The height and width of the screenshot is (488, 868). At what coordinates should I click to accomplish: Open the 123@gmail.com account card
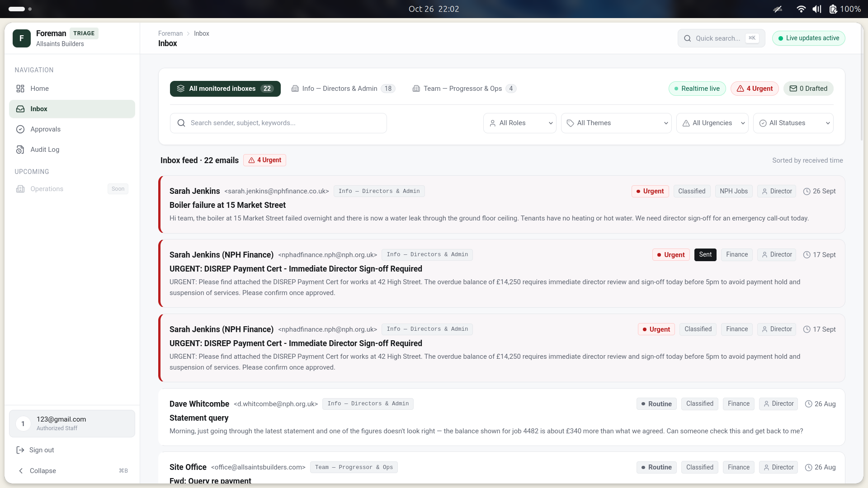click(72, 423)
